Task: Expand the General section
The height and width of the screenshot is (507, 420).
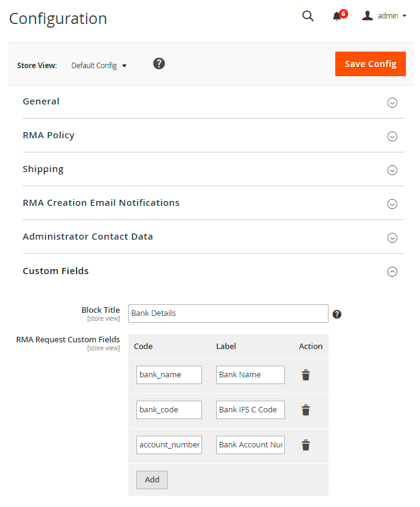Action: 392,103
